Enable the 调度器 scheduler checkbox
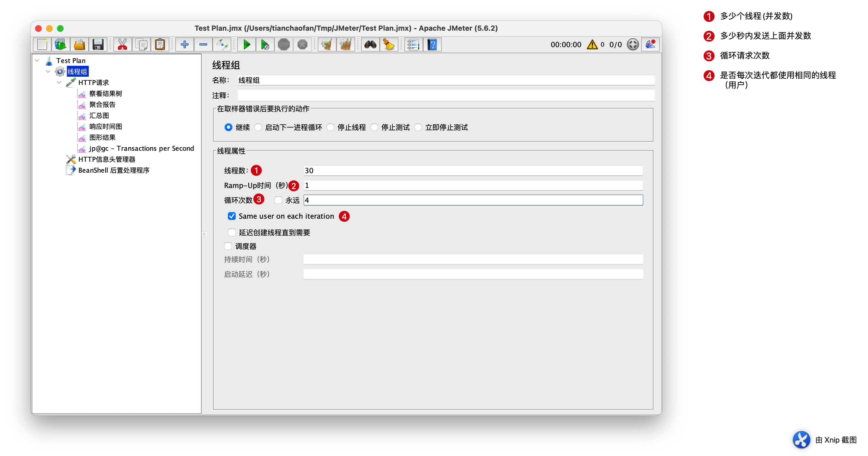Image resolution: width=868 pixels, height=456 pixels. [x=228, y=246]
